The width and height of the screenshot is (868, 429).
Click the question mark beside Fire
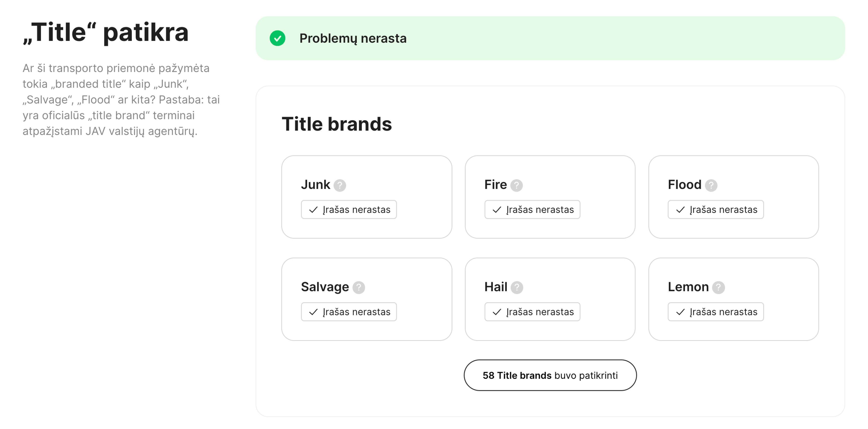click(x=516, y=185)
